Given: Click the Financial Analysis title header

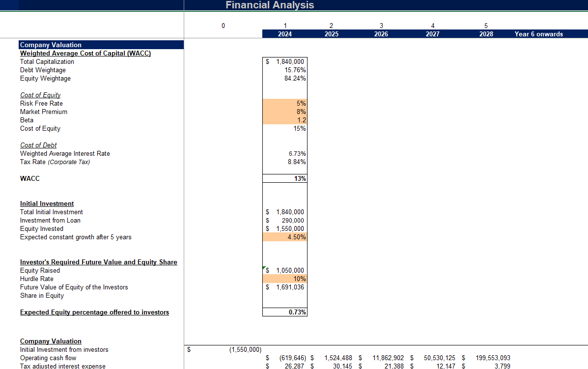Looking at the screenshot, I should coord(269,5).
